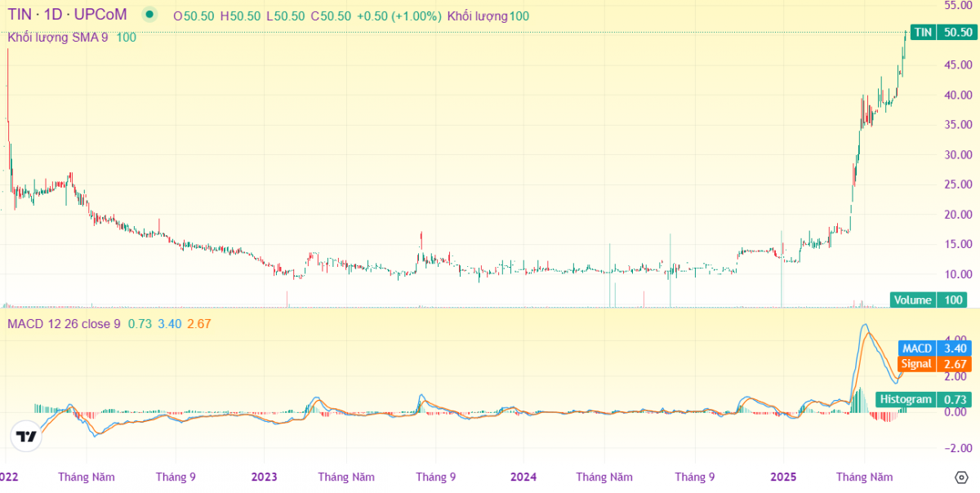Select the MACD 12 26 close 9 legend
The image size is (980, 493).
coord(64,324)
